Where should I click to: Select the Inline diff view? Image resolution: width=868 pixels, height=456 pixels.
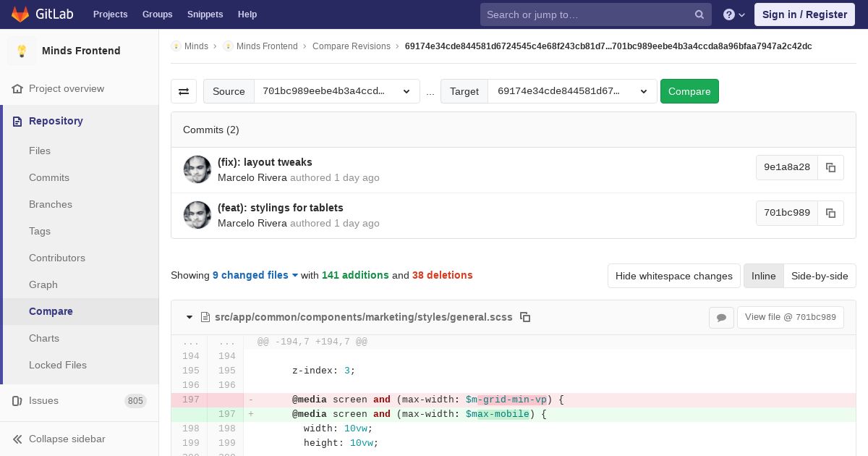pyautogui.click(x=763, y=276)
